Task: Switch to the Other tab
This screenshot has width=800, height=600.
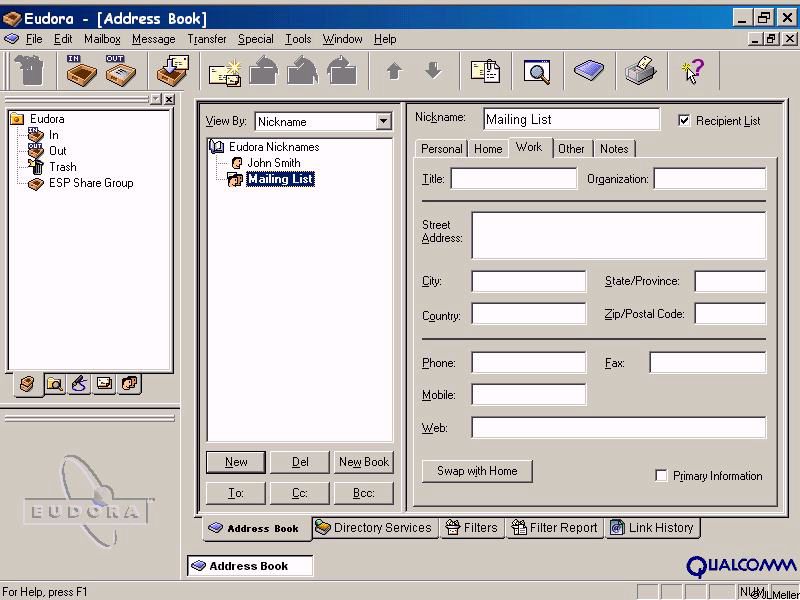Action: 571,148
